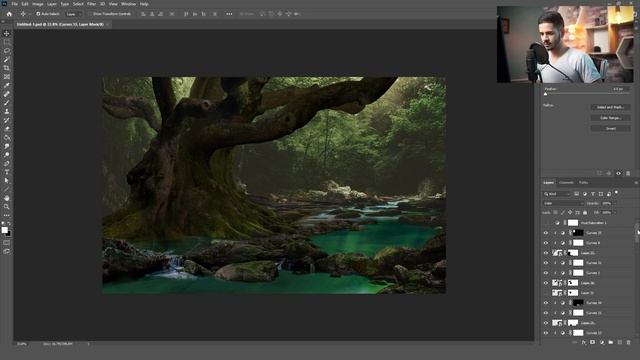Enable Show Transform Controls checkbox
Screen dimensions: 640x360
(90, 14)
